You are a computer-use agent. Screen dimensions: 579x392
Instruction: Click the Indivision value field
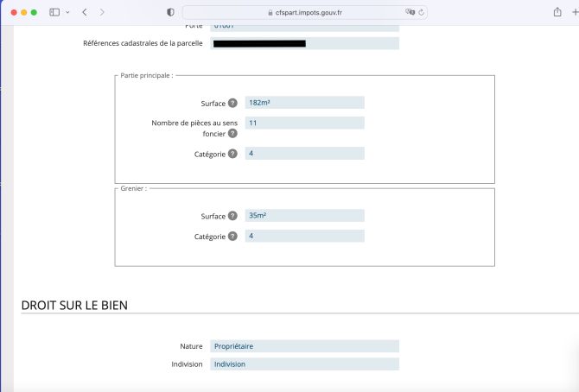[304, 364]
